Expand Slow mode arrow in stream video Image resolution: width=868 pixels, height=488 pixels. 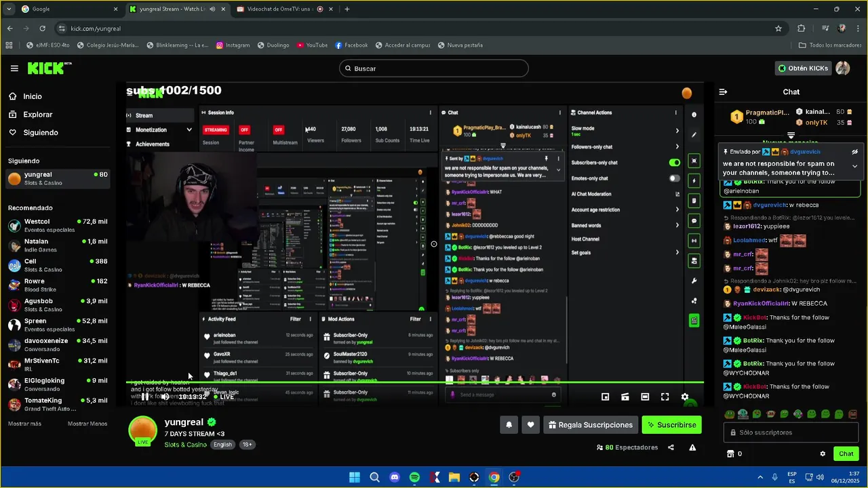tap(677, 131)
